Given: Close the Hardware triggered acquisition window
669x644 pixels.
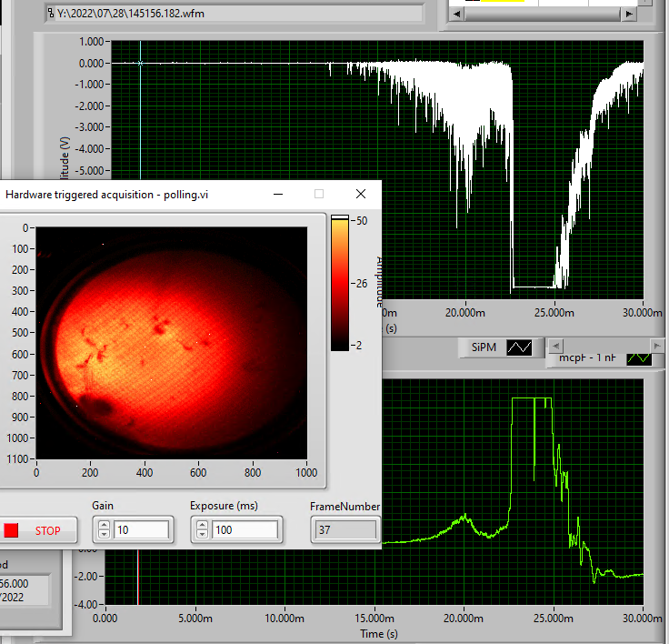Looking at the screenshot, I should (361, 194).
